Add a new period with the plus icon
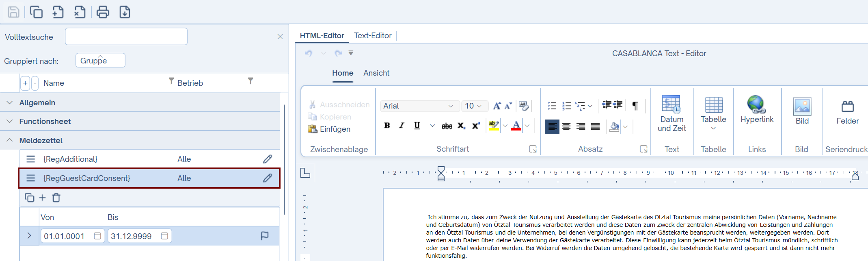Image resolution: width=868 pixels, height=261 pixels. 42,198
